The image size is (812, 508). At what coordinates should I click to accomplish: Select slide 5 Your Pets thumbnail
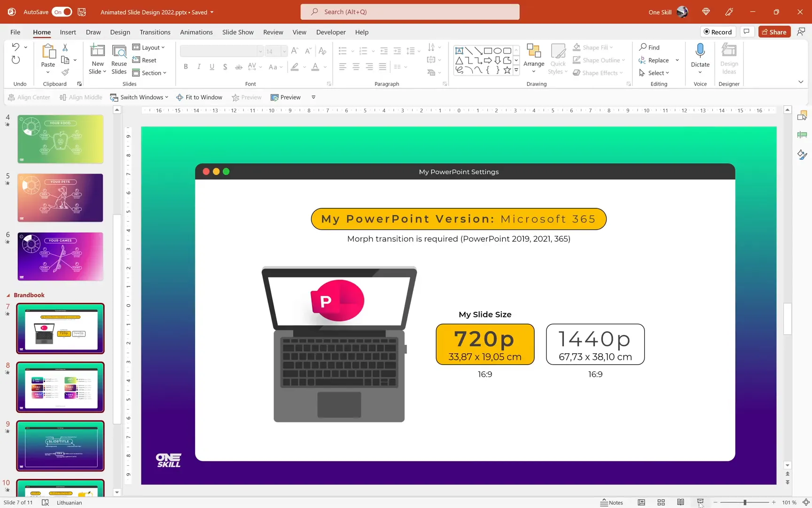(60, 198)
